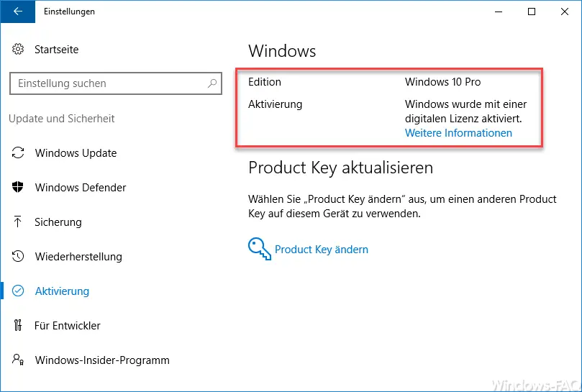Open Windows Update settings page
Viewport: 582px width, 392px height.
76,153
